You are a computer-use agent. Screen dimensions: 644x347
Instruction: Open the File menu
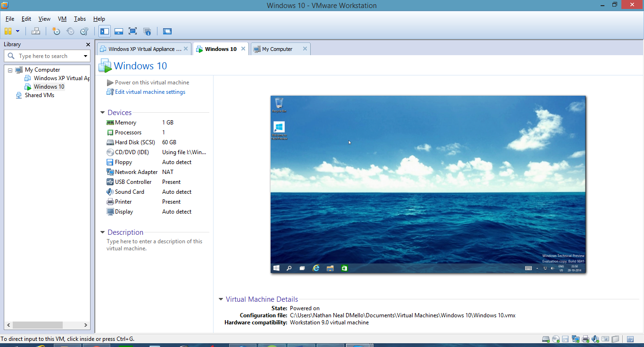[x=10, y=19]
